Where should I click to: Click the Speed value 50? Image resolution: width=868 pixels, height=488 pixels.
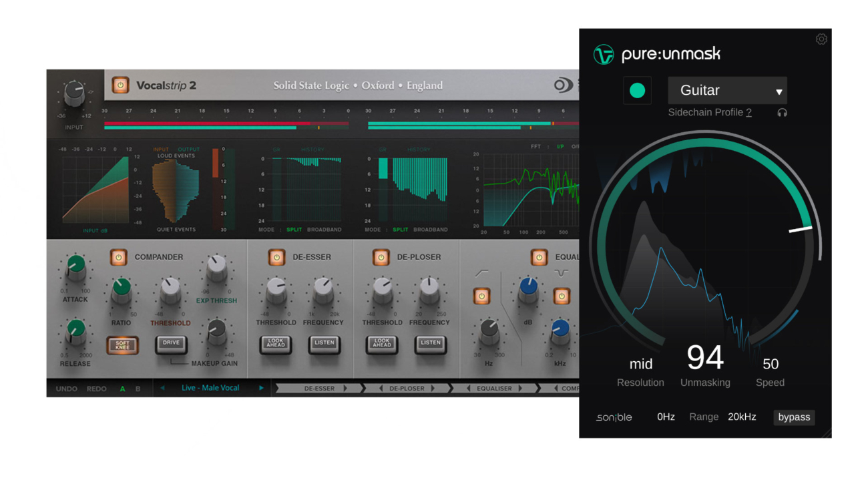[x=771, y=364]
